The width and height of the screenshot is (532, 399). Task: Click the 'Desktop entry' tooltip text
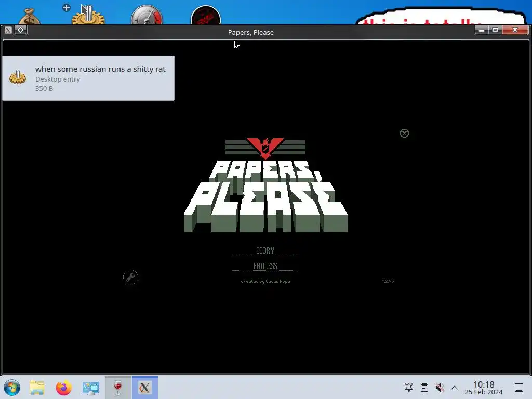pos(58,79)
